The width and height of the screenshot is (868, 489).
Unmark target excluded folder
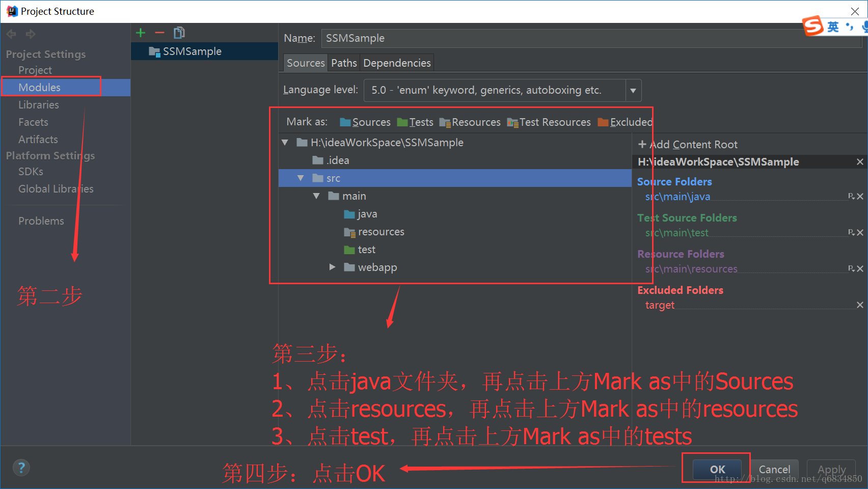(x=860, y=305)
